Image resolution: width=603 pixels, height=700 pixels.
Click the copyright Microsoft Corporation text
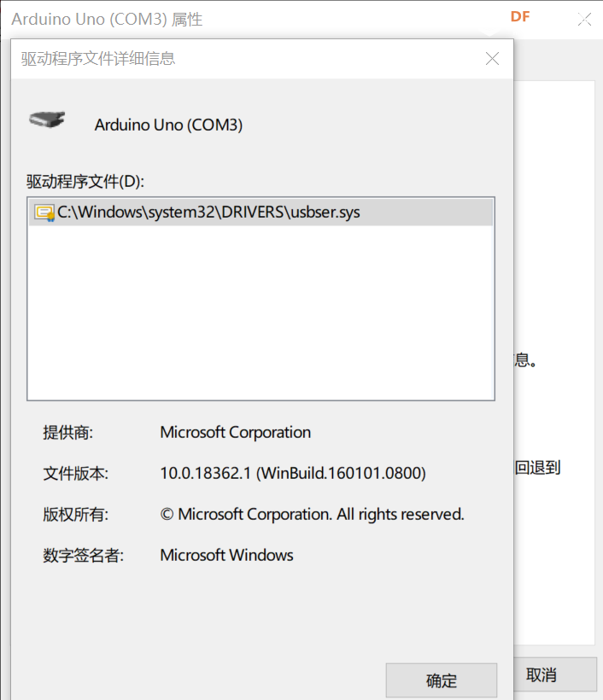(x=313, y=514)
